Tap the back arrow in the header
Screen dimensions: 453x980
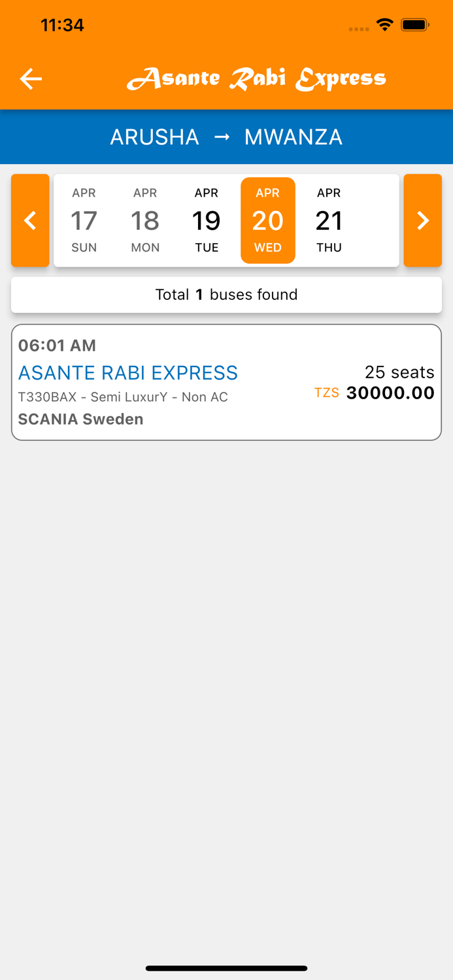30,78
